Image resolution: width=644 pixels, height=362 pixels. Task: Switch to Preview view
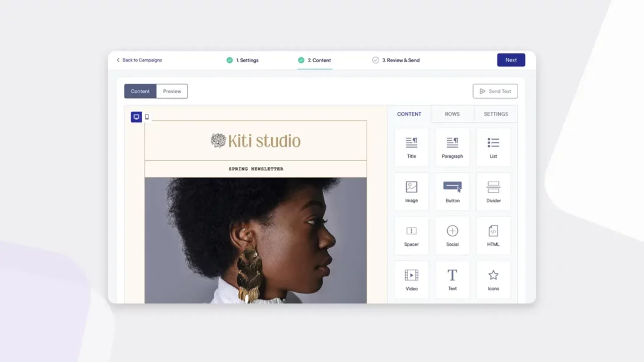tap(172, 91)
